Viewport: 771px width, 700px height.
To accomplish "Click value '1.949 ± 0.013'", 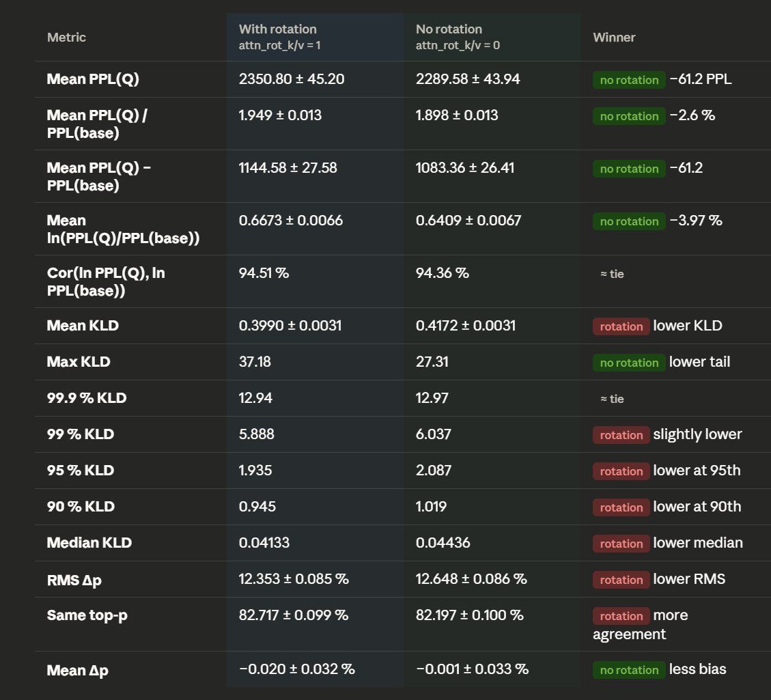I will [280, 115].
